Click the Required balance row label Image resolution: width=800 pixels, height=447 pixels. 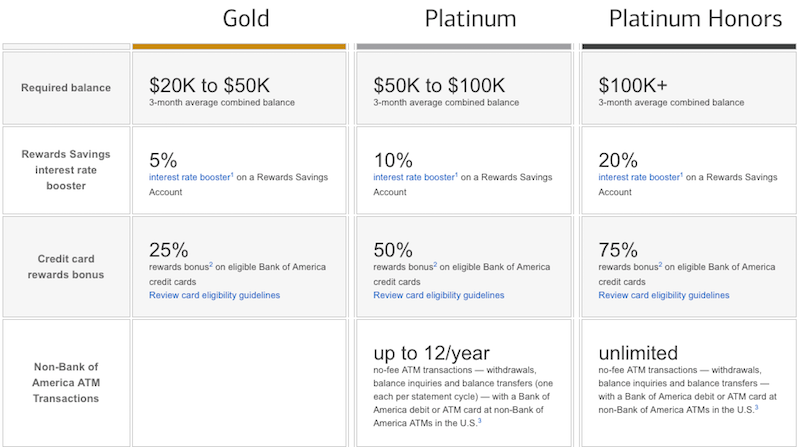[x=66, y=88]
